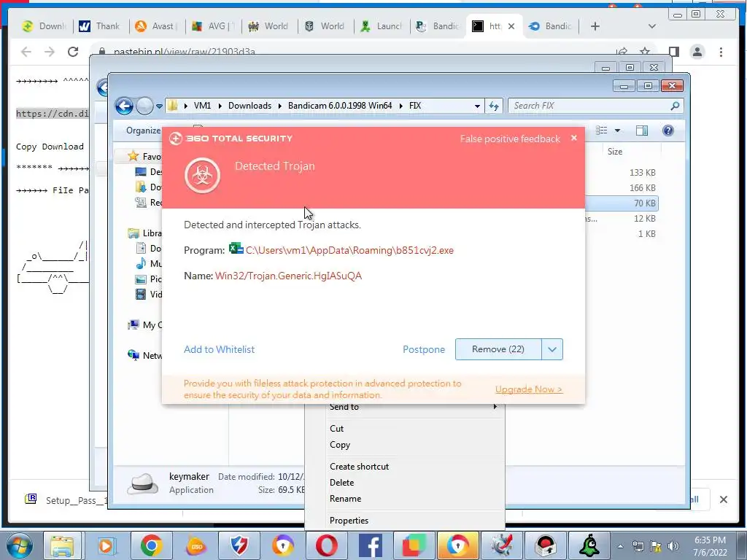
Task: Open a new Chrome tab
Action: click(x=595, y=26)
